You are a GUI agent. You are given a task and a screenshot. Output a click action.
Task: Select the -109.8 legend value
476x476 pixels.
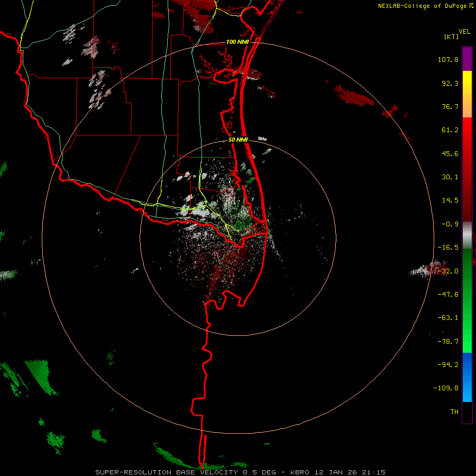pyautogui.click(x=446, y=388)
